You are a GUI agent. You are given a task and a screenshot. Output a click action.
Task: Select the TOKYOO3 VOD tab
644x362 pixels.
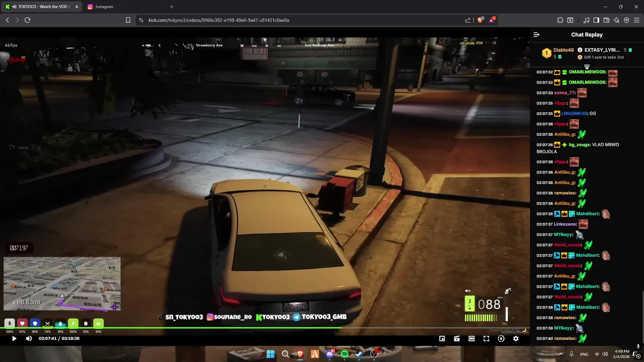point(42,7)
